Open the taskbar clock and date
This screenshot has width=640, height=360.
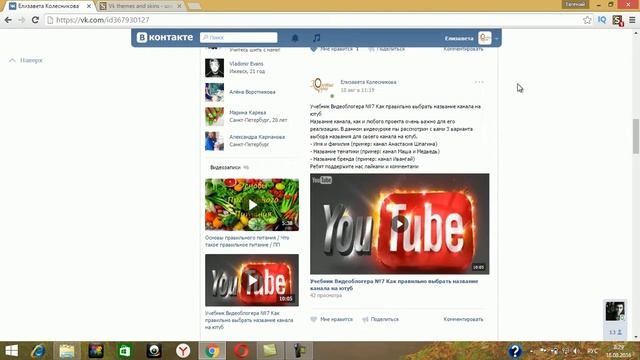click(619, 351)
